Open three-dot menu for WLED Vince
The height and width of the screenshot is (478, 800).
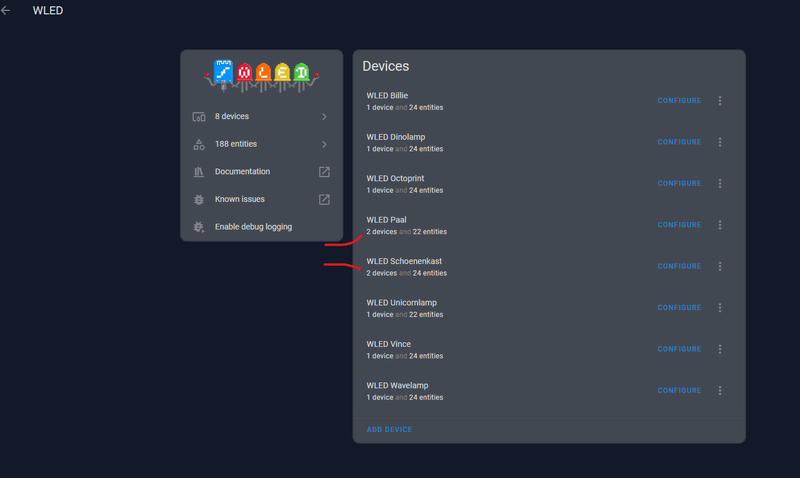(x=720, y=349)
